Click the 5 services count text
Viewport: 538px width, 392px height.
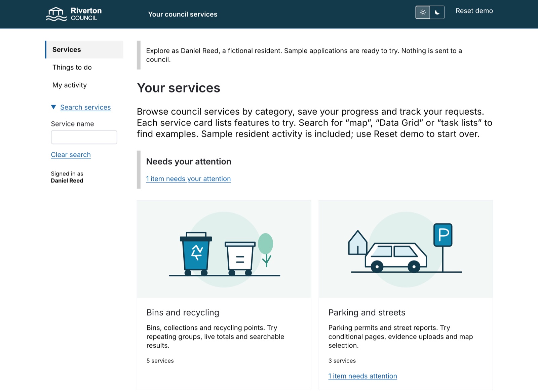(x=160, y=361)
